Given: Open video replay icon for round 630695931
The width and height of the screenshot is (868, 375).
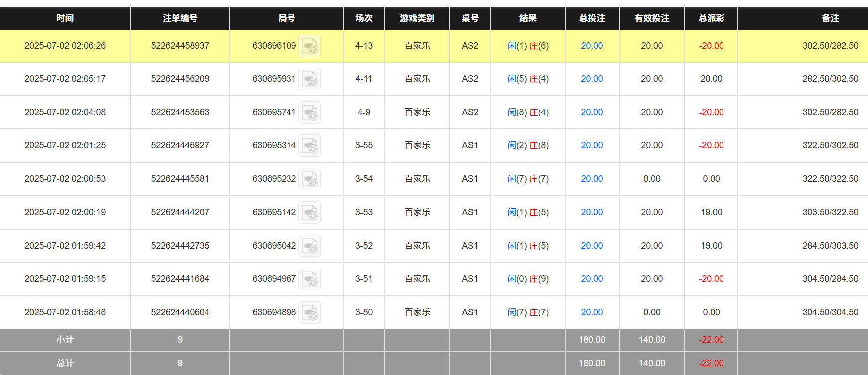Looking at the screenshot, I should tap(309, 79).
